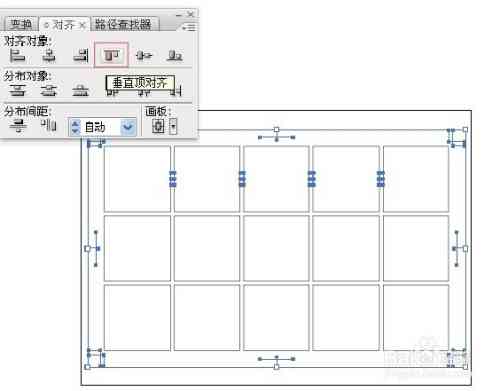Image resolution: width=500 pixels, height=391 pixels.
Task: Apply vertical distribute spacing icon
Action: tap(18, 126)
